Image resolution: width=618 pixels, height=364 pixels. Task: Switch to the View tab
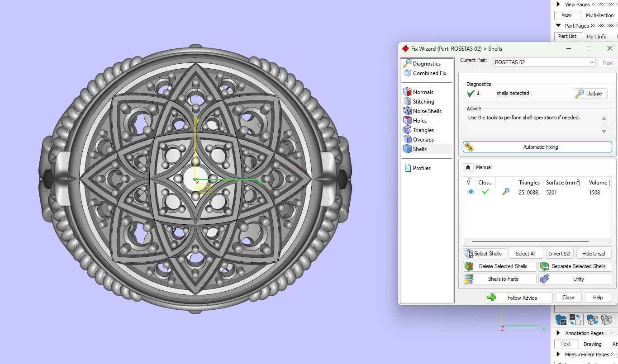click(566, 15)
